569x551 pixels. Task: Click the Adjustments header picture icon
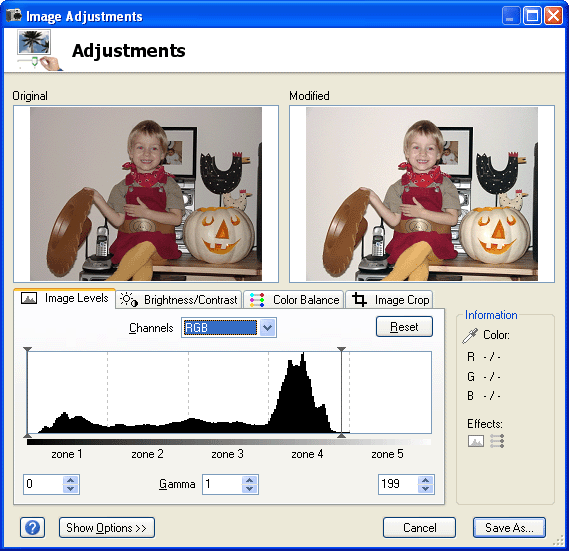[x=39, y=50]
